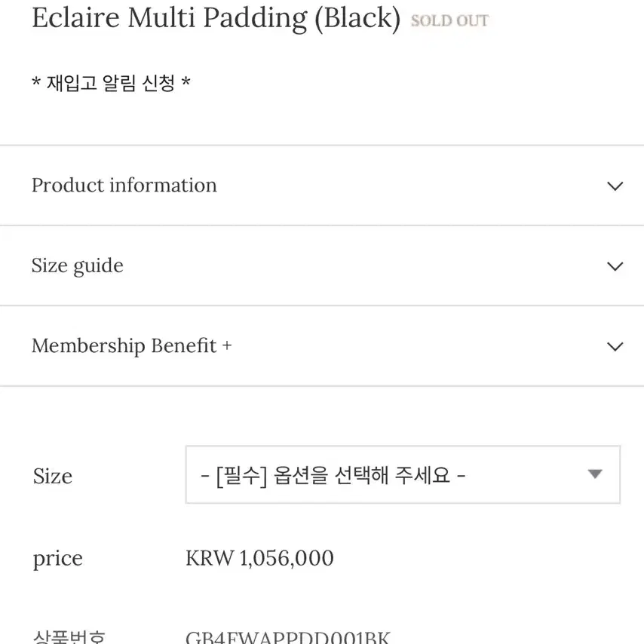Viewport: 644px width, 644px height.
Task: Click the product code GB4FWAPPDD001BK
Action: click(x=288, y=637)
